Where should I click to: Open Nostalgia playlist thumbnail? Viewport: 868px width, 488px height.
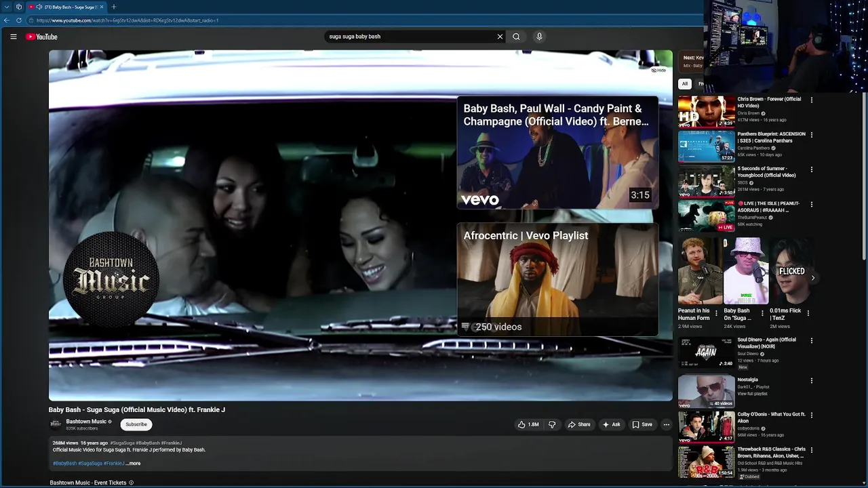coord(707,392)
